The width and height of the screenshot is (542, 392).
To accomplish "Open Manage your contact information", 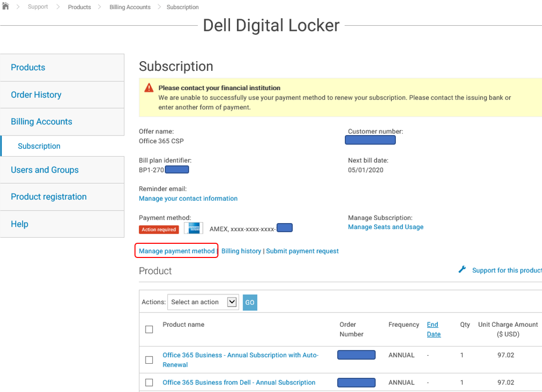I will point(188,198).
